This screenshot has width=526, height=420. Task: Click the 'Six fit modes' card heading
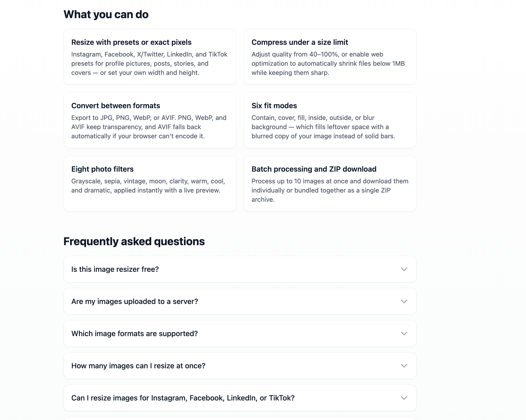point(274,105)
